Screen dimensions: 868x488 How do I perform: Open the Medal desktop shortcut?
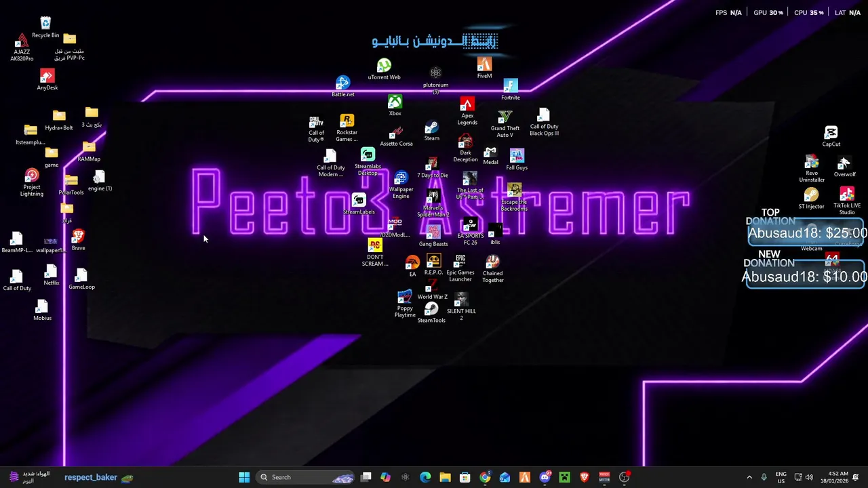coord(490,156)
